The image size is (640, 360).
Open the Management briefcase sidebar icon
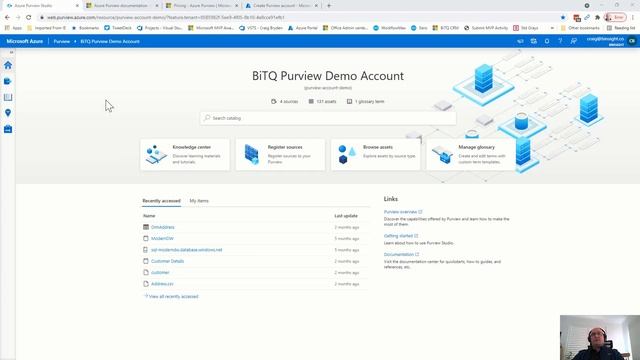8,129
